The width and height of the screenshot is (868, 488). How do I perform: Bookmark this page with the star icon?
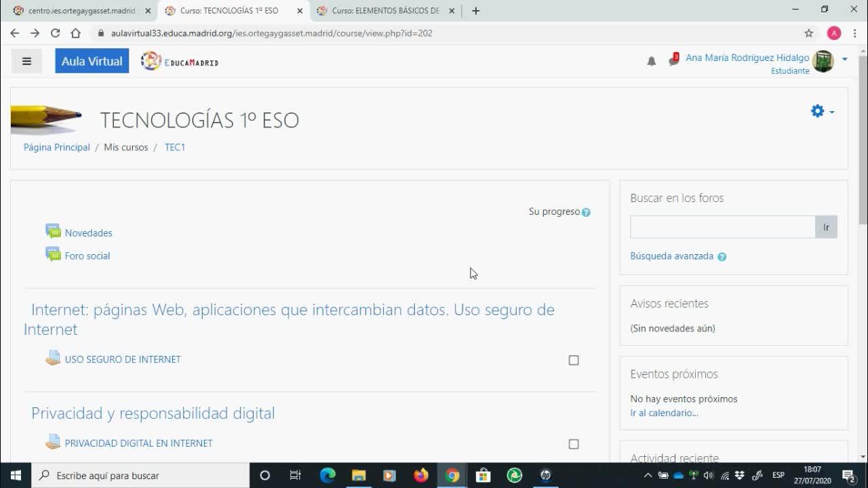pyautogui.click(x=808, y=33)
